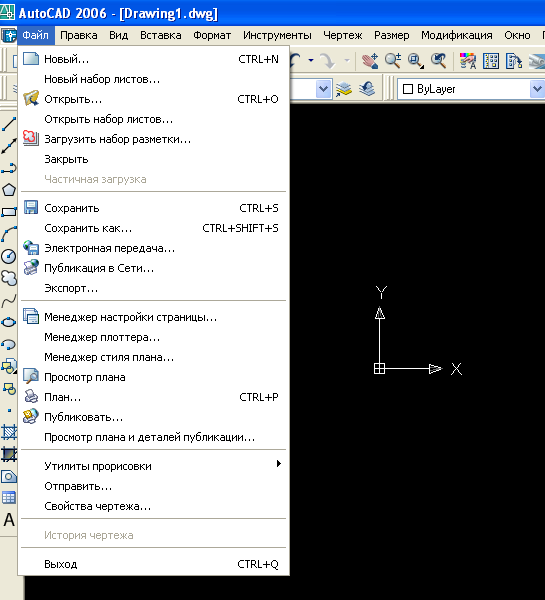545x600 pixels.
Task: Open the Правка menu
Action: (79, 35)
